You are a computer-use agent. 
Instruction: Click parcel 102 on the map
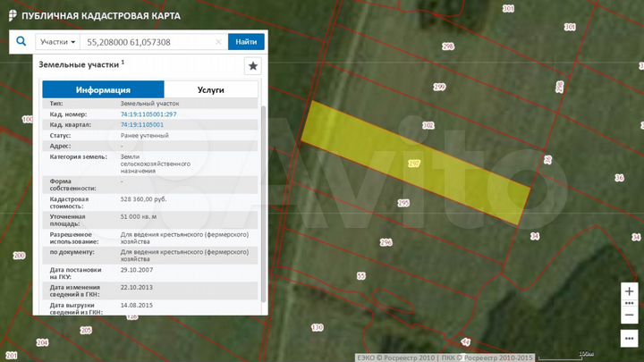coord(428,125)
